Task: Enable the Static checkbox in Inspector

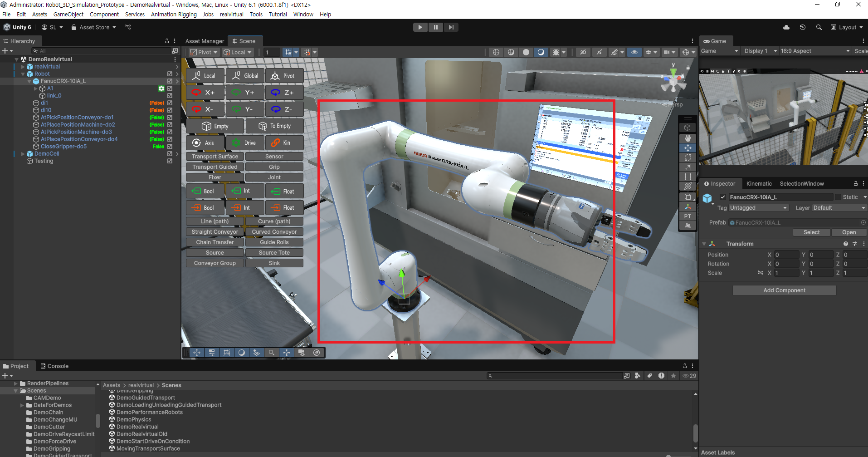Action: click(838, 197)
